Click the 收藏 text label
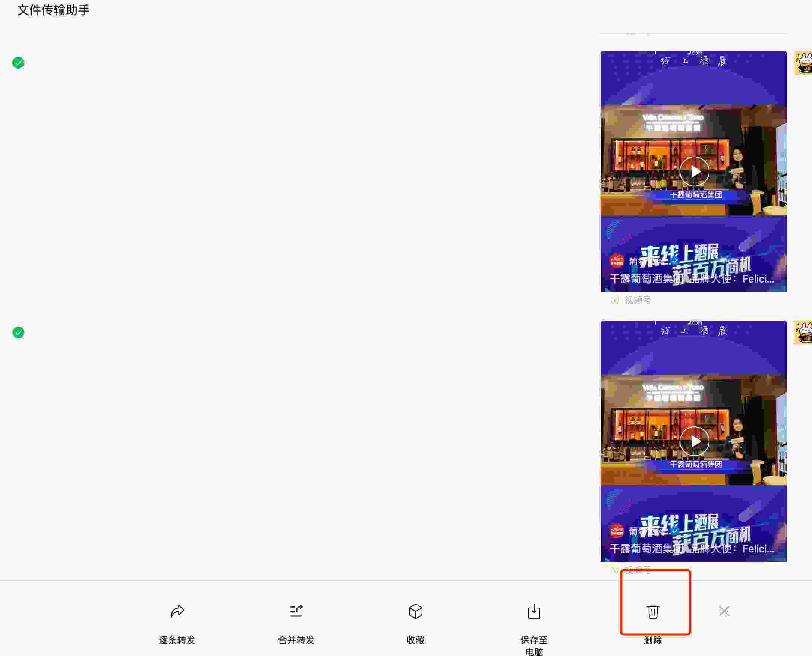 point(415,640)
